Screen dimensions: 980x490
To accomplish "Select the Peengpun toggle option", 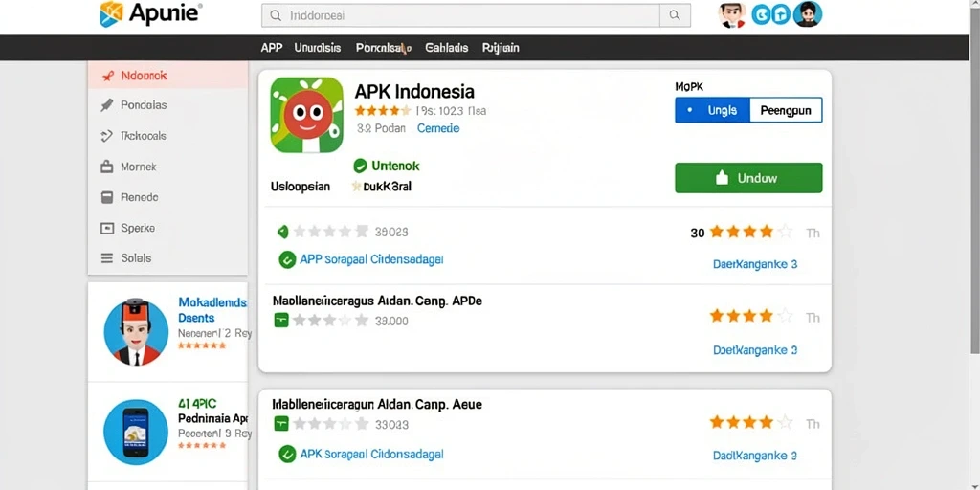I will click(x=786, y=111).
